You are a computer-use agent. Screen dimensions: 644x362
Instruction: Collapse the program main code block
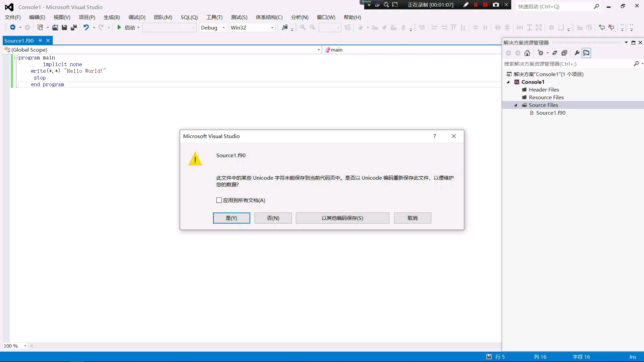pyautogui.click(x=15, y=58)
